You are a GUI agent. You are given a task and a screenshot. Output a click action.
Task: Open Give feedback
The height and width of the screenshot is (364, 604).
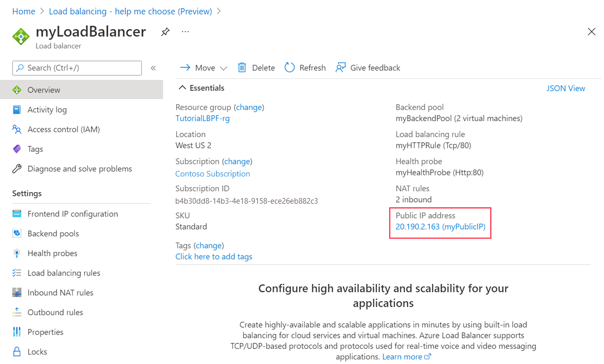coord(367,67)
